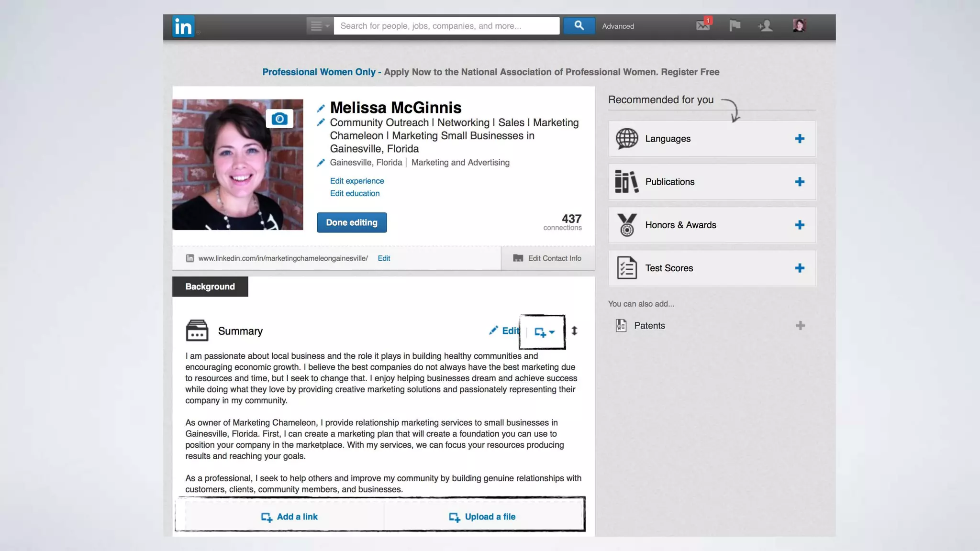
Task: Open the messages envelope icon
Action: [x=703, y=25]
